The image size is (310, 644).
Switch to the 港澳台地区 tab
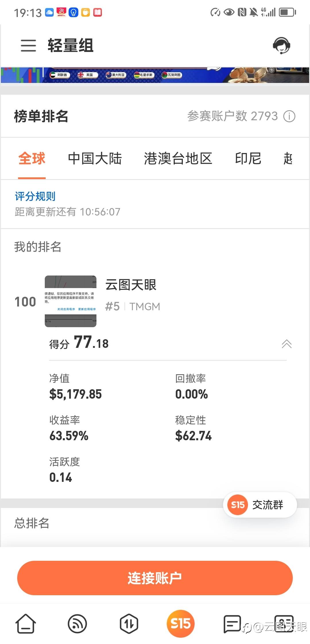pos(178,158)
